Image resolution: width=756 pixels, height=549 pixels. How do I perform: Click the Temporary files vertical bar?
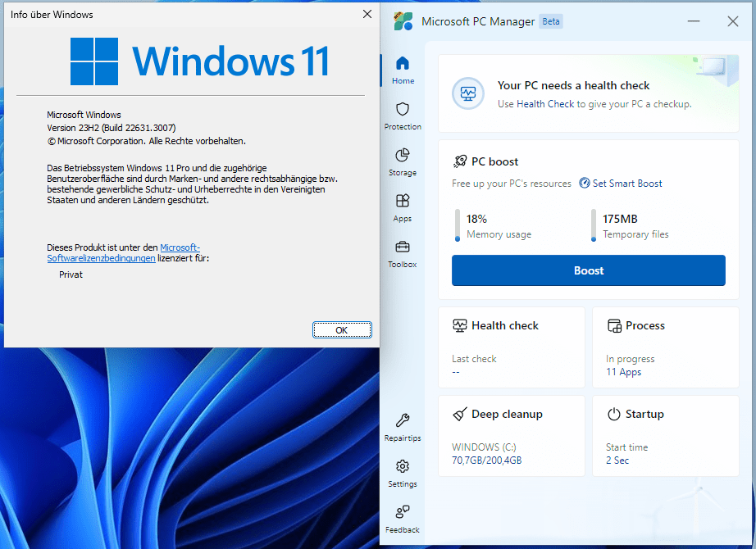tap(594, 225)
